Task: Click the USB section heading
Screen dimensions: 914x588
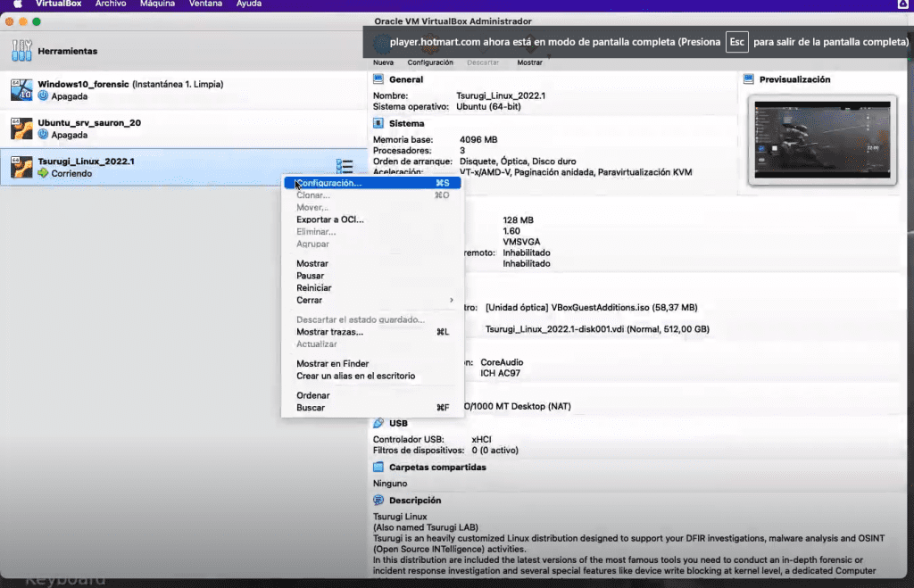Action: [398, 423]
